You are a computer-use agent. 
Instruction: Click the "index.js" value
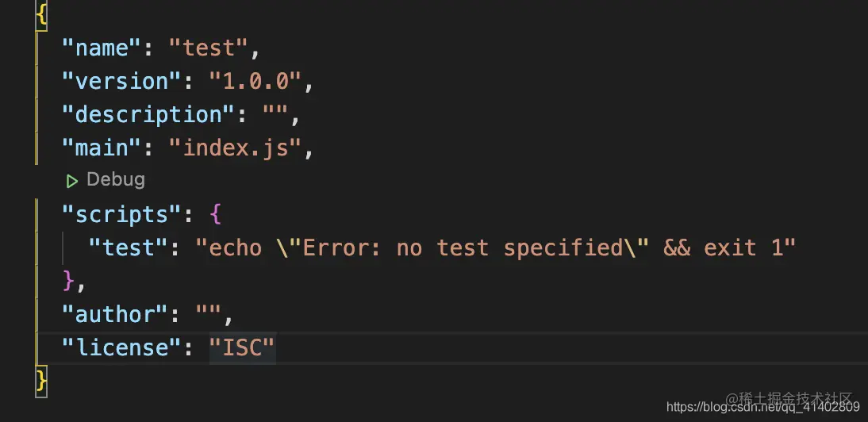[x=236, y=148]
